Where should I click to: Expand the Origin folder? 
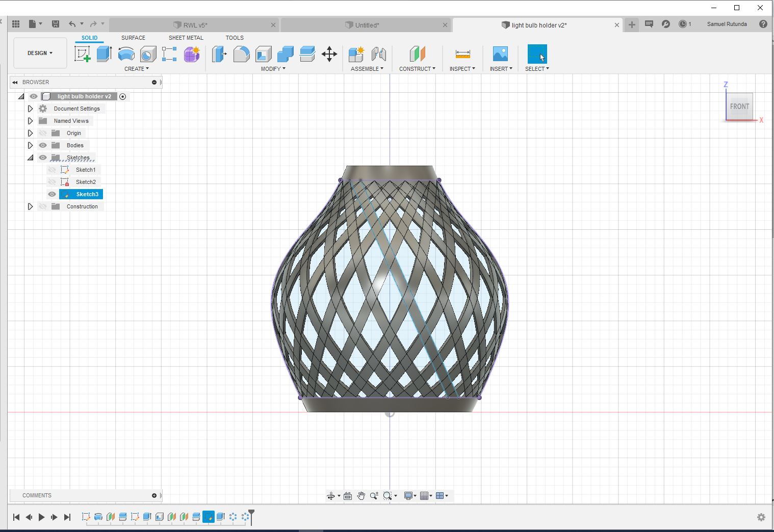click(30, 133)
